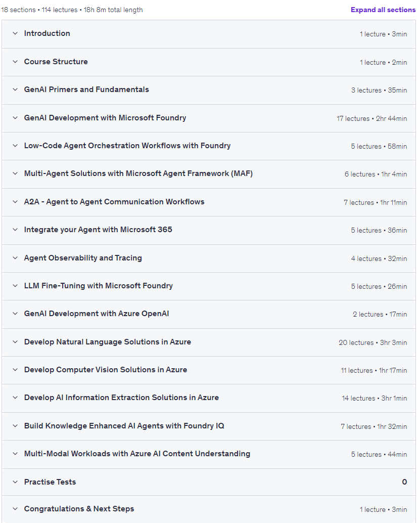Screen dimensions: 420x523
Task: Expand Congratulations & Next Steps chevron
Action: (15, 509)
